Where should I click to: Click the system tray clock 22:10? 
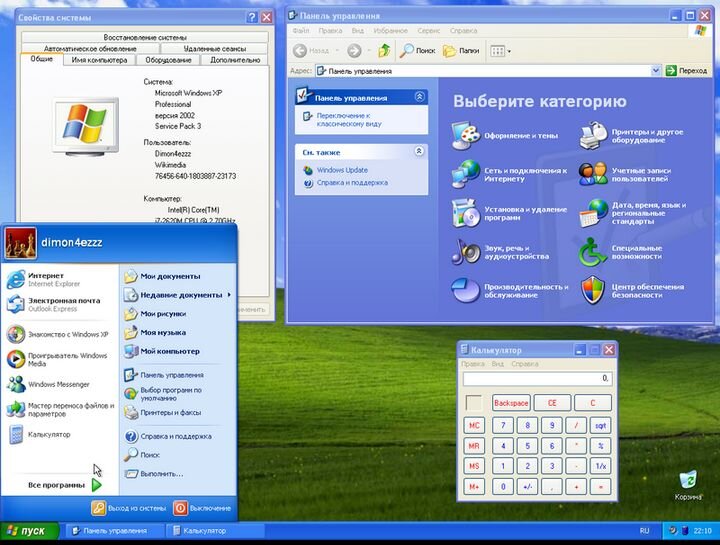[703, 531]
